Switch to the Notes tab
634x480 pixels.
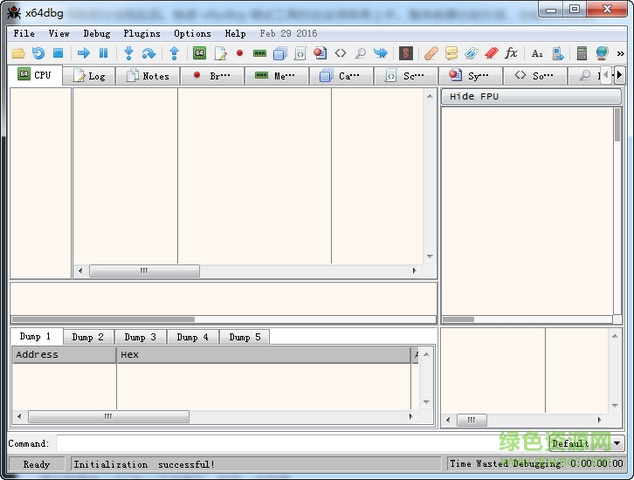pyautogui.click(x=148, y=76)
